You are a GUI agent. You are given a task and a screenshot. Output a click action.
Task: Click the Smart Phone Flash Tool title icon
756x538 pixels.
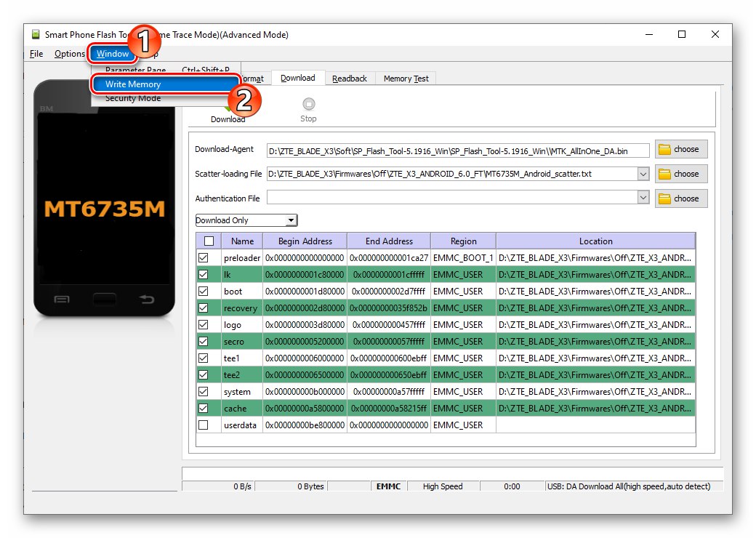point(36,34)
